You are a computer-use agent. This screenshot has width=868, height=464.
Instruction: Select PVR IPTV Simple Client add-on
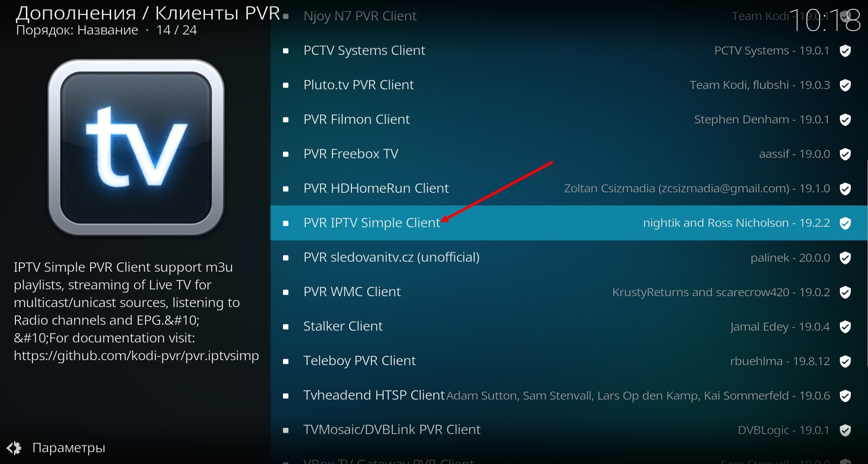pyautogui.click(x=569, y=223)
